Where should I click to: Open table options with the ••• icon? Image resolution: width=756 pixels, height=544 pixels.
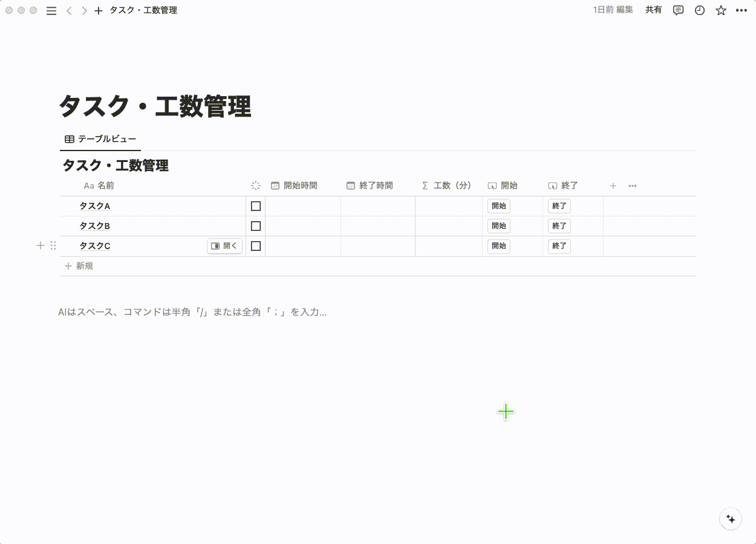(x=633, y=186)
